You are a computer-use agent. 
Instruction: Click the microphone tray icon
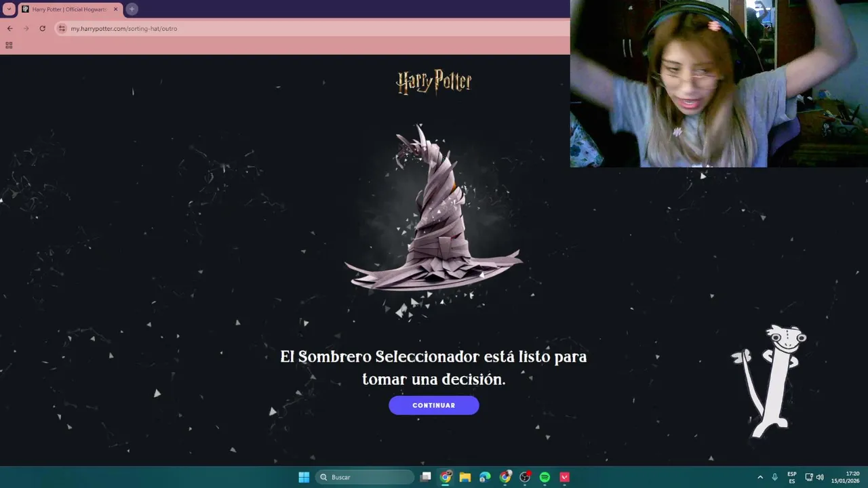click(x=775, y=477)
